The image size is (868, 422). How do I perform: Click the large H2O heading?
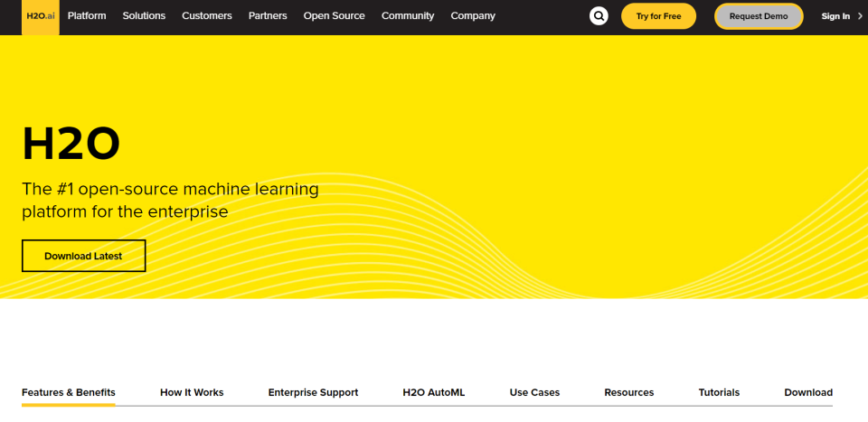tap(71, 144)
